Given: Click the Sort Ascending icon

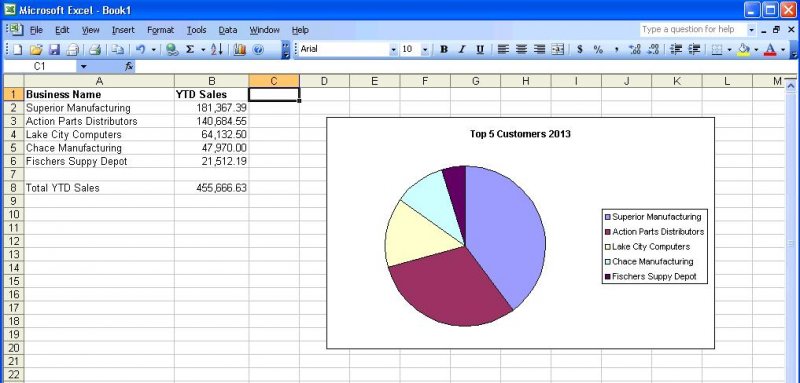Looking at the screenshot, I should [217, 49].
